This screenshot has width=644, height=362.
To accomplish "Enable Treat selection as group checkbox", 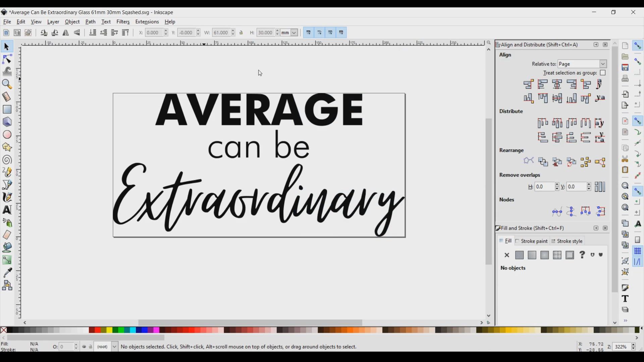I will pos(603,73).
